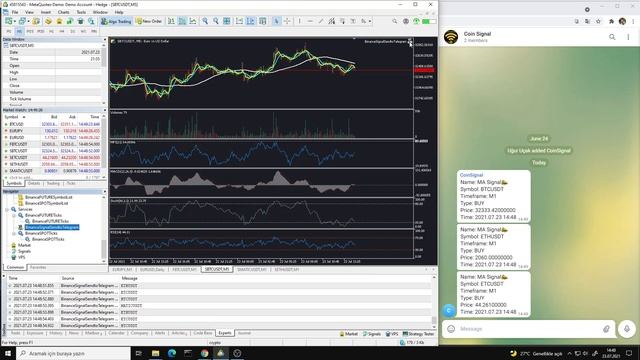
Task: Open Microsoft Edge from the taskbar
Action: coord(172,353)
